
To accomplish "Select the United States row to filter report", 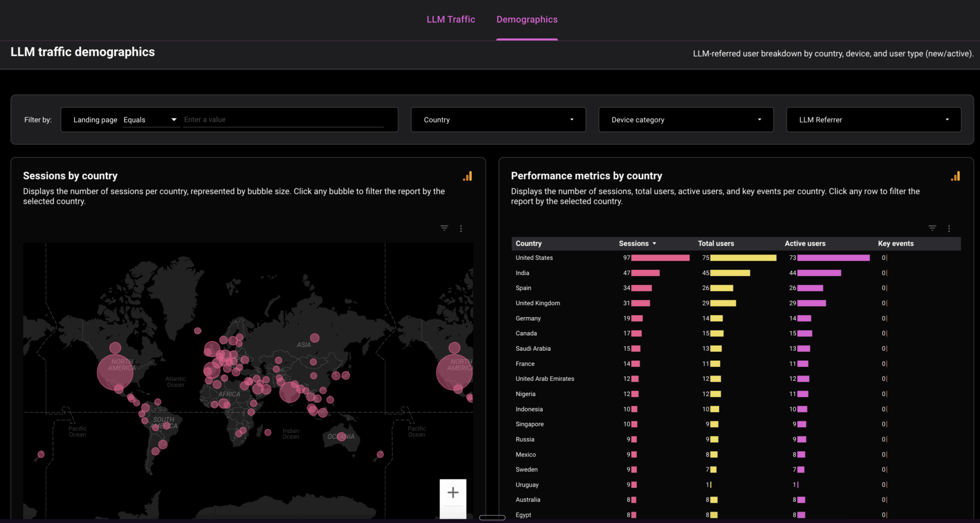I will coord(534,257).
